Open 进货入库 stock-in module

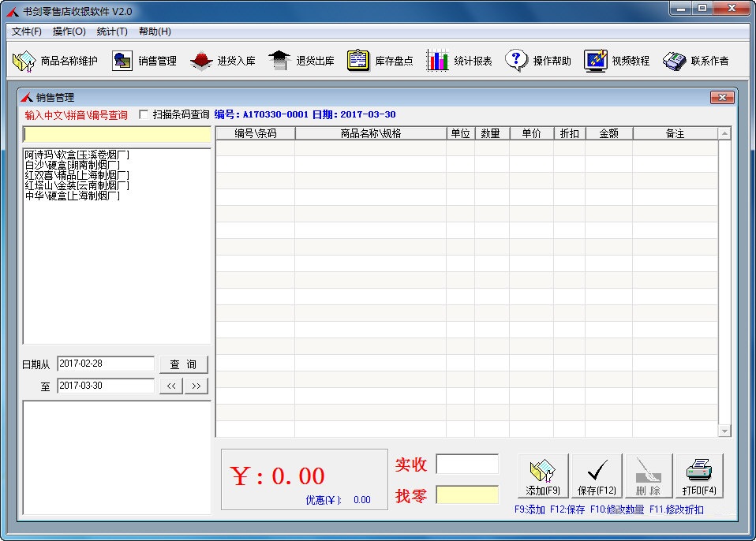[226, 59]
